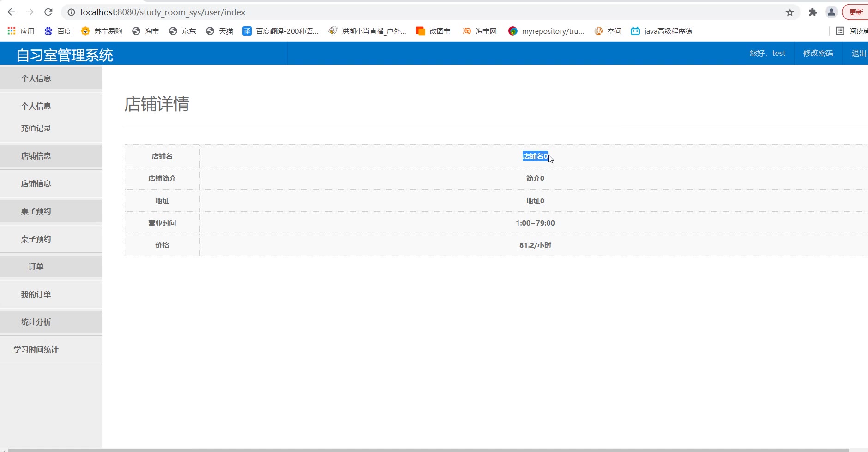Open the Chrome profile avatar icon

click(x=832, y=12)
